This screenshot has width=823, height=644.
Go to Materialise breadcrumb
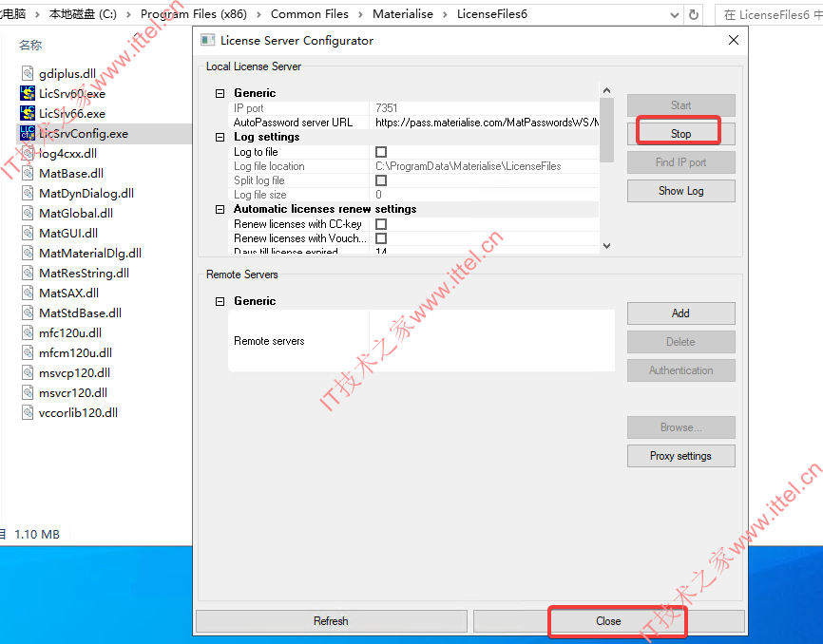403,14
